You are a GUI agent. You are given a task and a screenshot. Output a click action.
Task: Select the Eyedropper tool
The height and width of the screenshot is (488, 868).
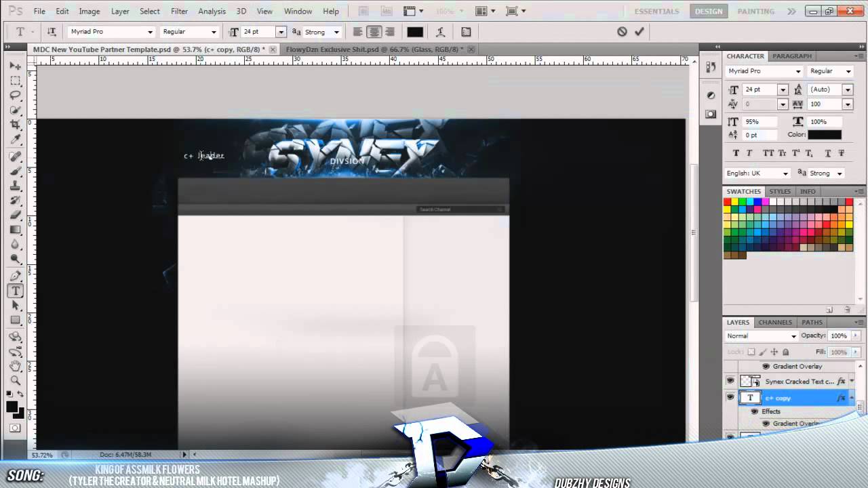coord(15,140)
